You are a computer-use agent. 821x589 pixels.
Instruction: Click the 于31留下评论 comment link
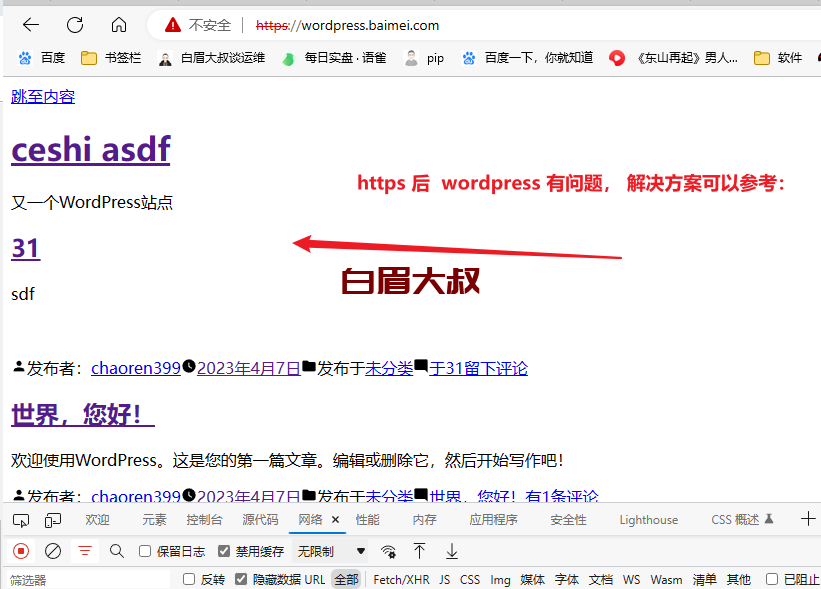[479, 368]
